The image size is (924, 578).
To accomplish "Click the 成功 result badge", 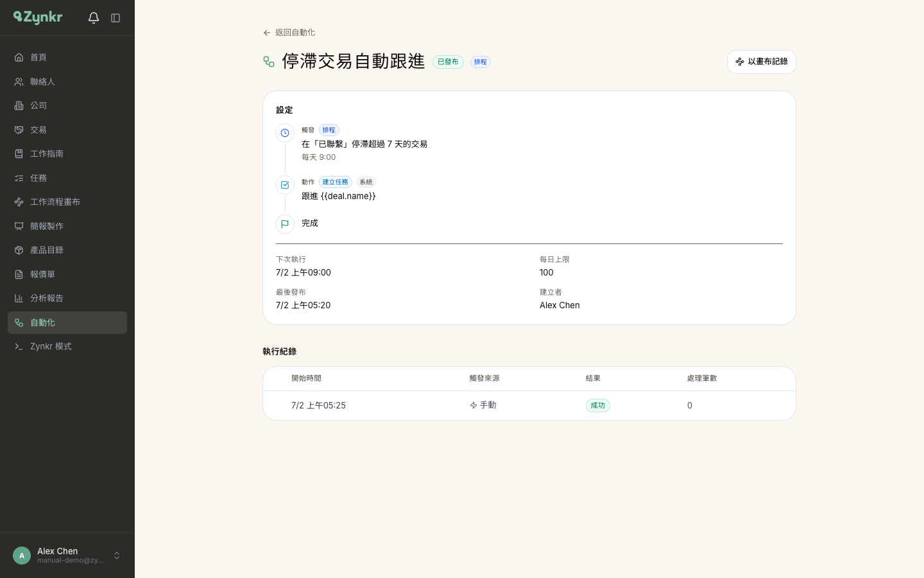I will (x=597, y=405).
